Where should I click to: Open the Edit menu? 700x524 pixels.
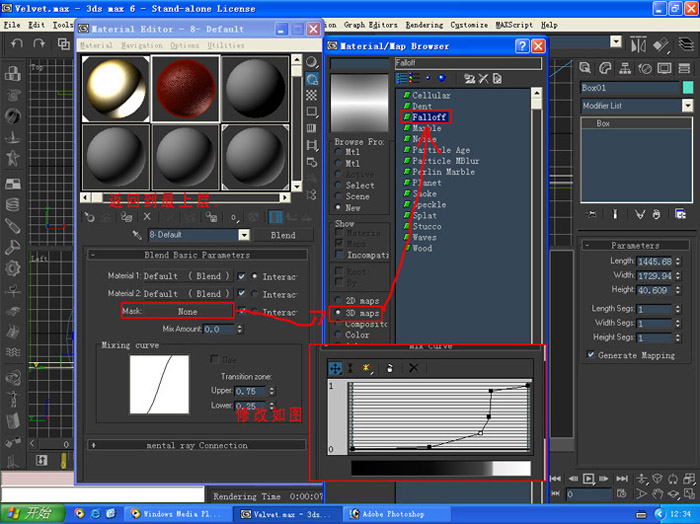pyautogui.click(x=37, y=25)
